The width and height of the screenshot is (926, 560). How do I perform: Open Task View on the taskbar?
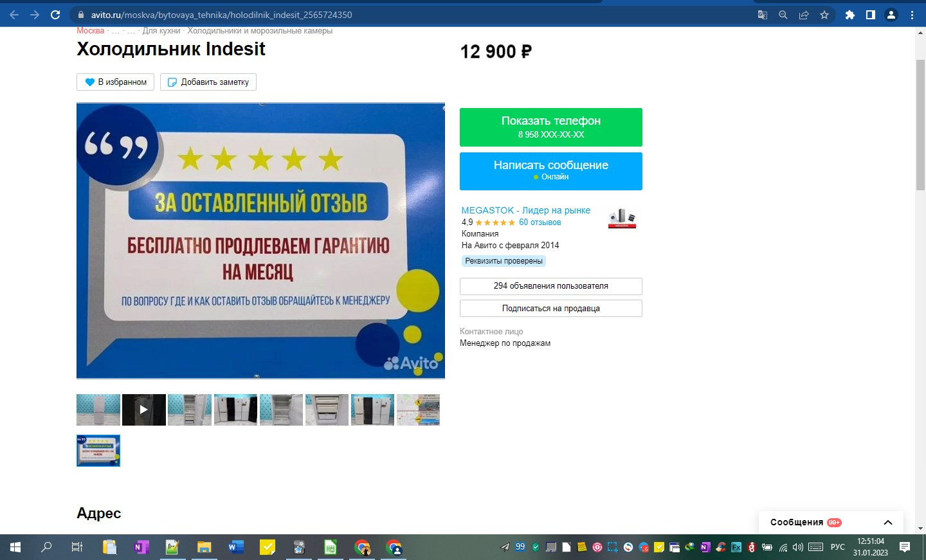tap(77, 547)
